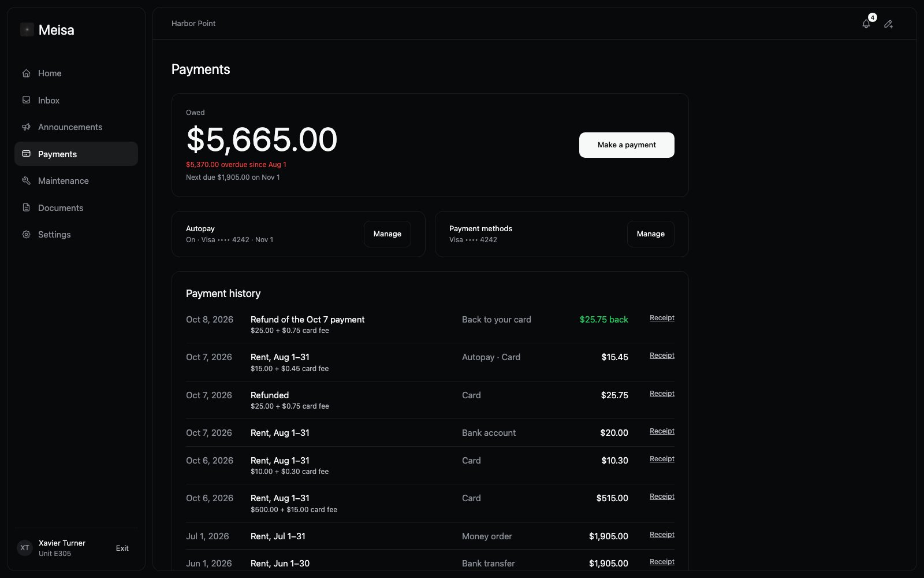This screenshot has height=578, width=924.
Task: Click the Payments page heading
Action: click(201, 69)
